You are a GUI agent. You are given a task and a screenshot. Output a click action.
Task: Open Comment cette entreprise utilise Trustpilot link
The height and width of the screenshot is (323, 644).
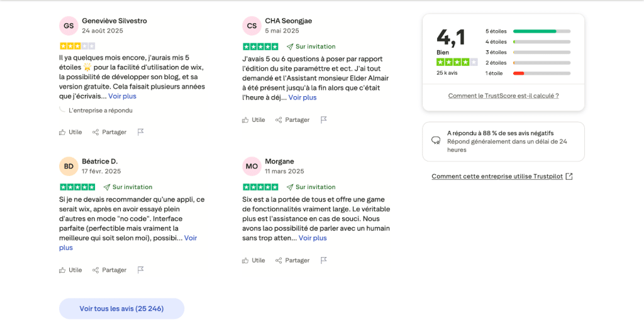point(502,177)
